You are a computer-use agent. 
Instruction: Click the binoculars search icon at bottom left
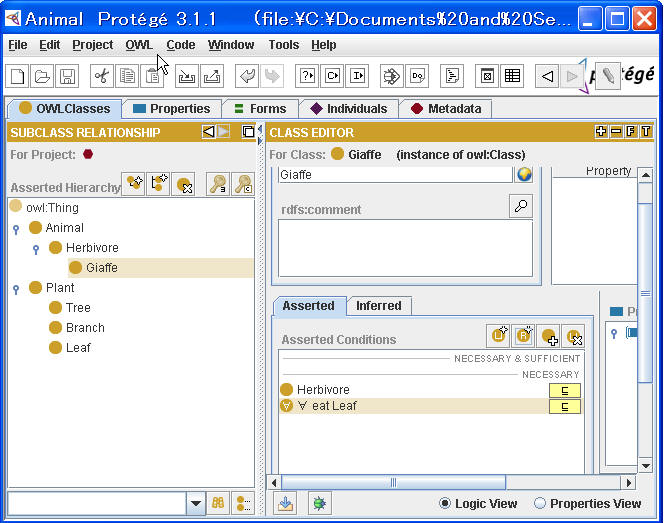point(218,503)
